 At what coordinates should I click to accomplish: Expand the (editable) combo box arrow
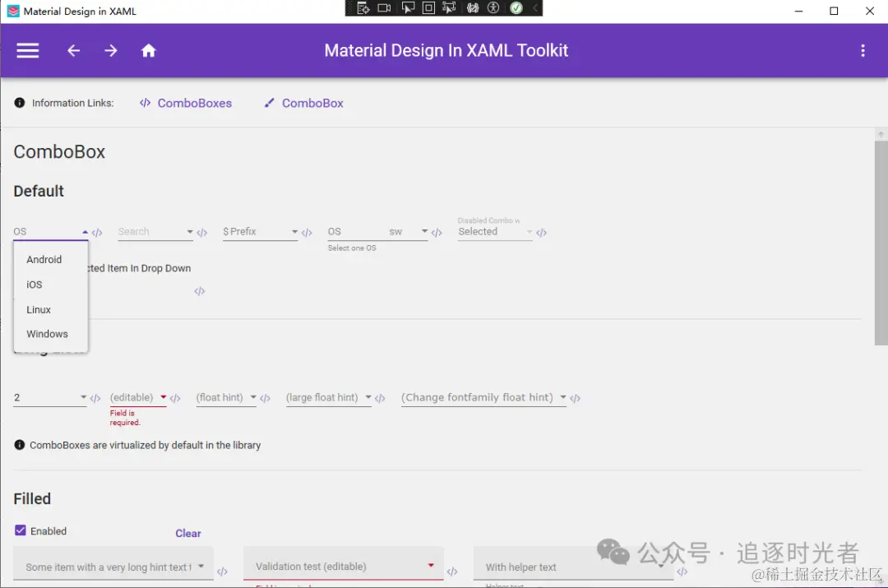pyautogui.click(x=163, y=397)
